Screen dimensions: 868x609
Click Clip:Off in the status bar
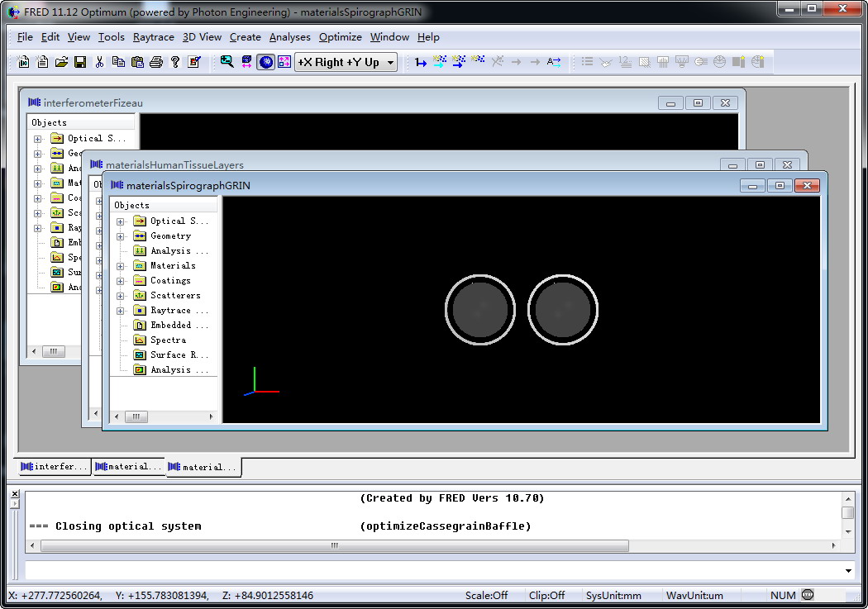[546, 595]
